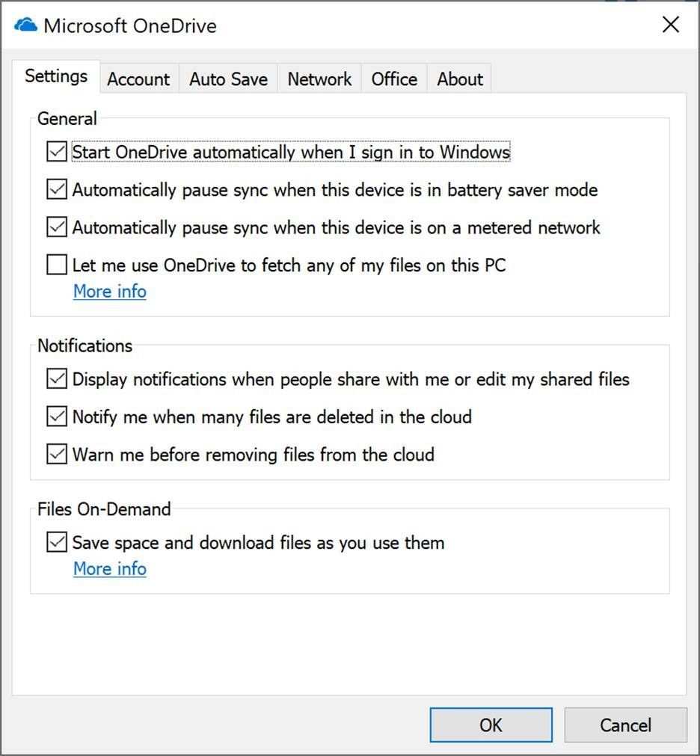The height and width of the screenshot is (756, 700).
Task: Uncheck warning before removing cloud files
Action: [55, 454]
